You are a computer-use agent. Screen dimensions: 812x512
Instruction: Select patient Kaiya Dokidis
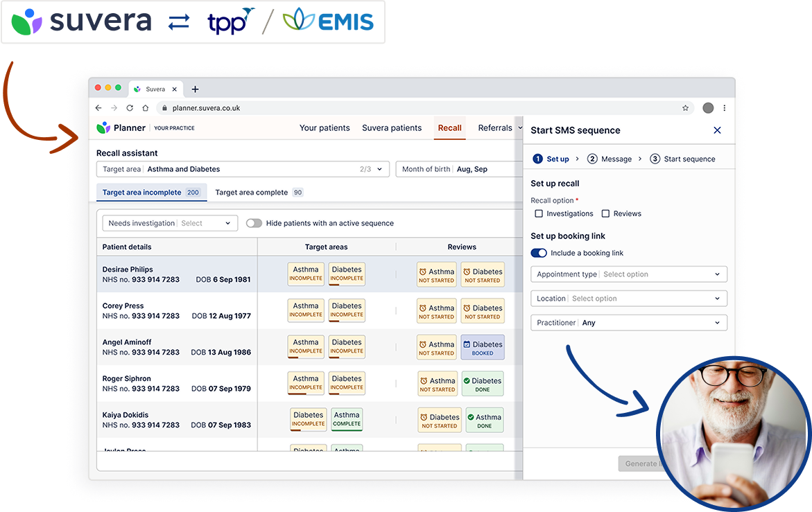pos(177,419)
